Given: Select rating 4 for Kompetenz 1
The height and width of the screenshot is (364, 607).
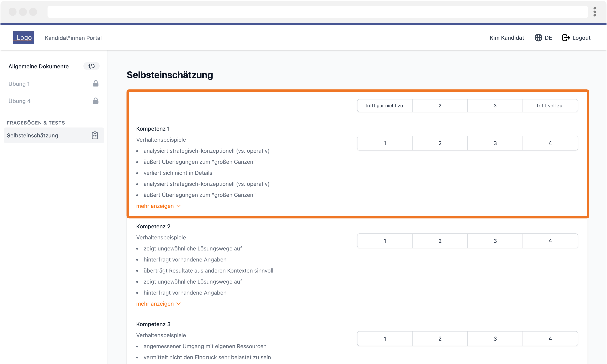Looking at the screenshot, I should coord(550,143).
